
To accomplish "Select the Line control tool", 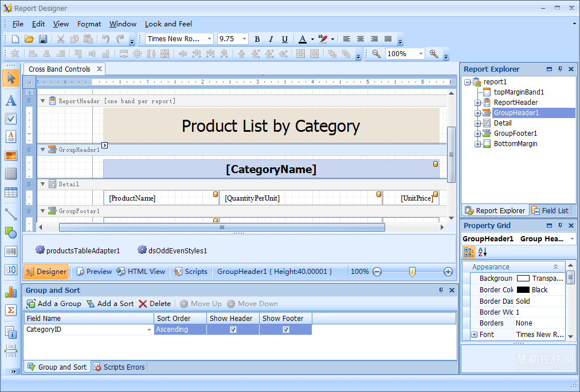I will pyautogui.click(x=11, y=214).
